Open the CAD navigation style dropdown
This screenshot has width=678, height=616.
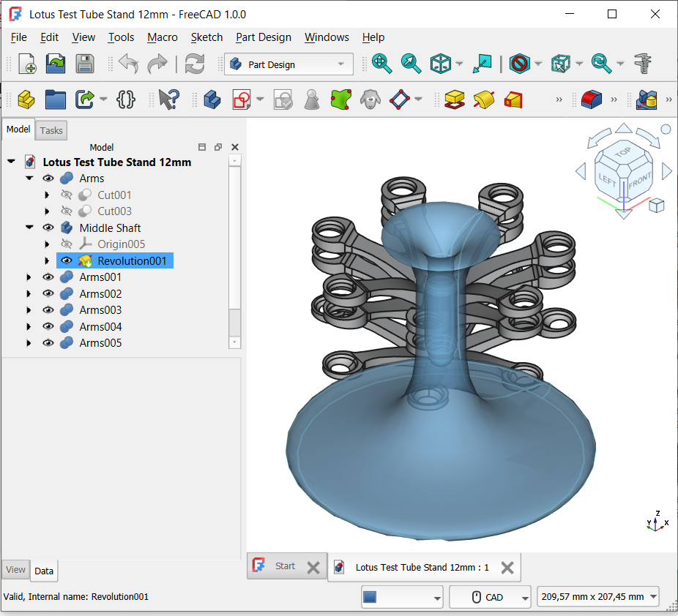coord(490,597)
